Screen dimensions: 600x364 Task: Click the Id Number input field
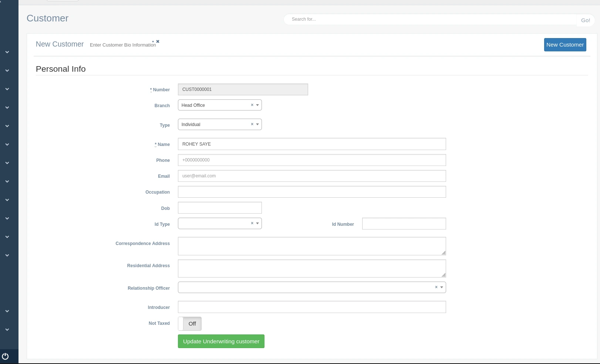[404, 224]
